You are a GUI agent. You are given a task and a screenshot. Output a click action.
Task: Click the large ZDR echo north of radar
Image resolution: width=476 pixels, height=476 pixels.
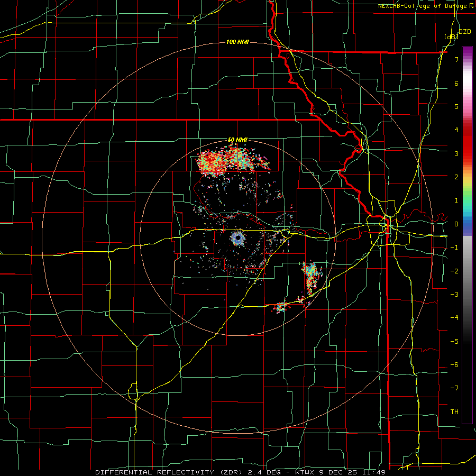[232, 161]
